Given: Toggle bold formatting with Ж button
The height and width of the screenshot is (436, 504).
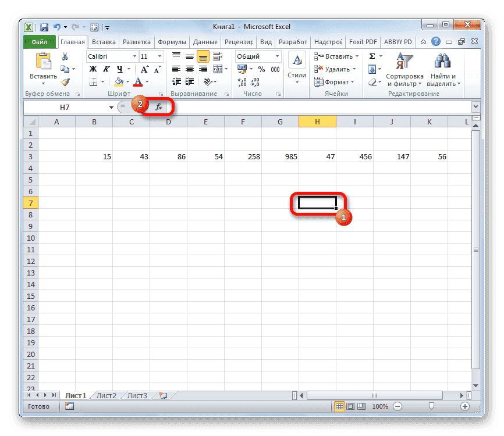Looking at the screenshot, I should click(92, 68).
